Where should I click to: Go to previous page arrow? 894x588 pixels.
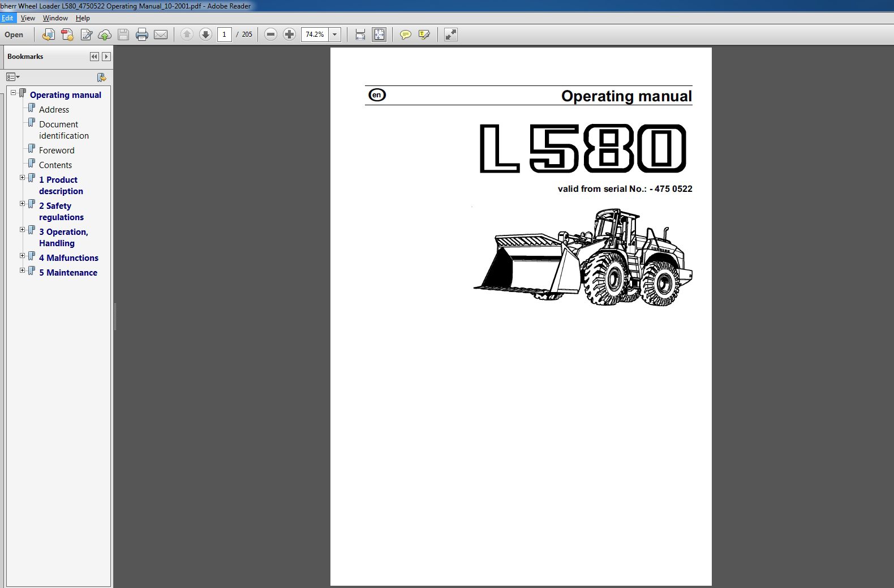tap(187, 35)
